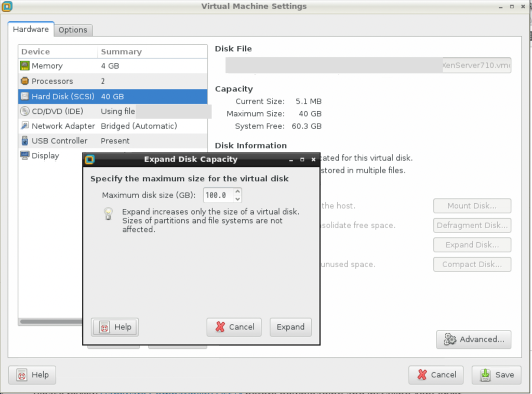Click the Memory device icon

point(25,65)
